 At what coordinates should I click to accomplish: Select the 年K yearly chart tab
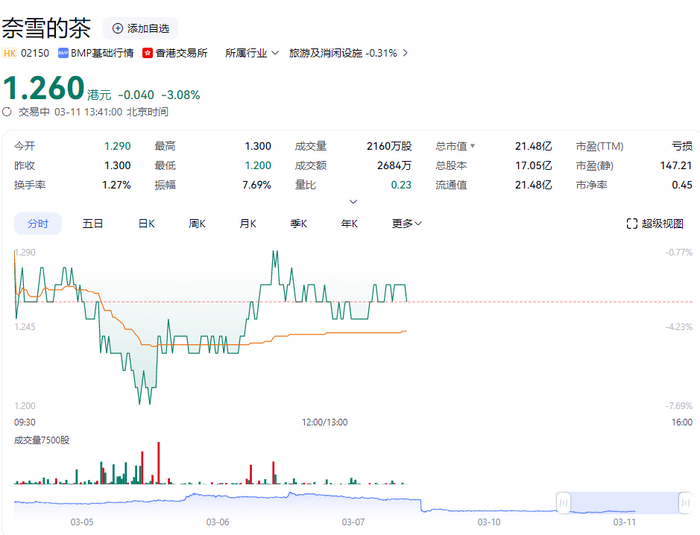(x=349, y=223)
